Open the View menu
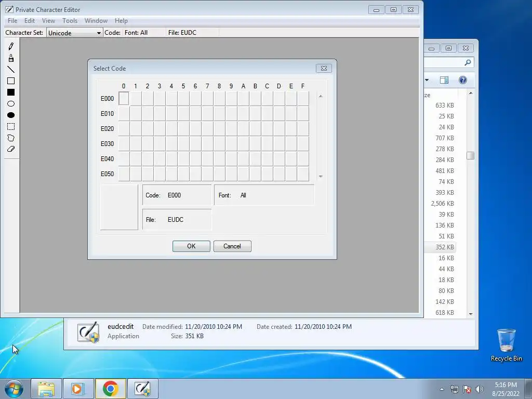The image size is (532, 399). click(x=48, y=21)
